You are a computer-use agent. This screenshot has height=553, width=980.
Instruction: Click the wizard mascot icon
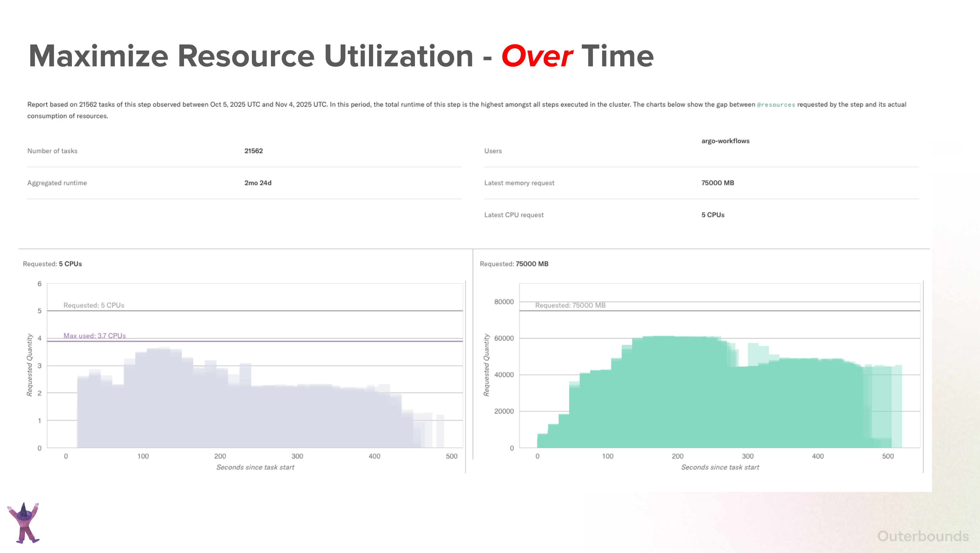[x=24, y=523]
